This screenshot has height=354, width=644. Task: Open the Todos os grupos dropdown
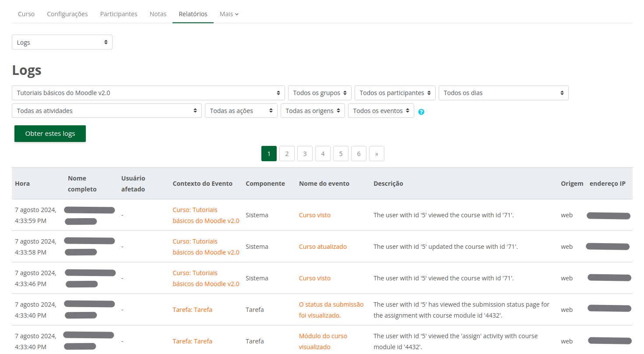click(x=320, y=93)
